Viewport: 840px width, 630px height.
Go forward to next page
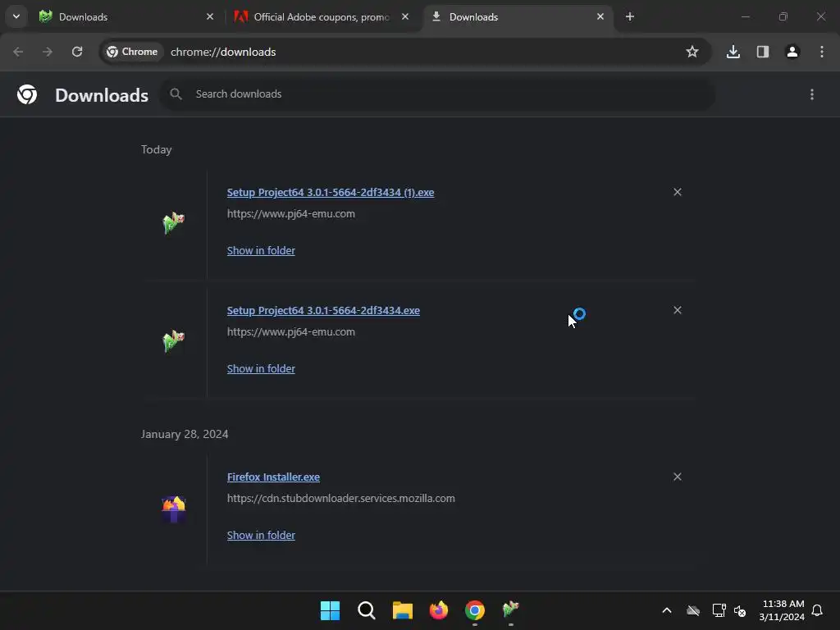point(48,52)
